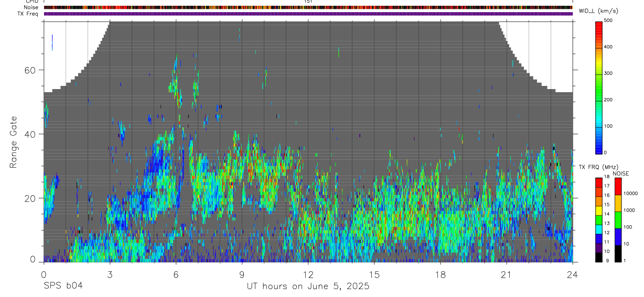
Task: Click the 'SPS b04' label
Action: pos(63,287)
